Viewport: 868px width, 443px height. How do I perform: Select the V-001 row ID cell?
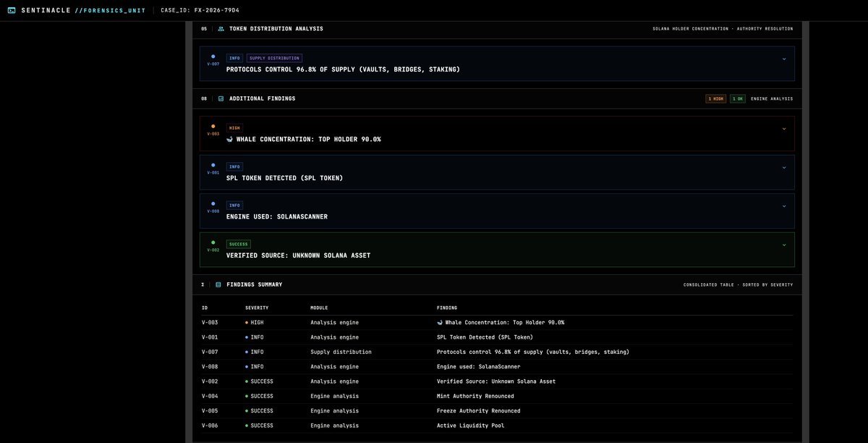point(210,337)
